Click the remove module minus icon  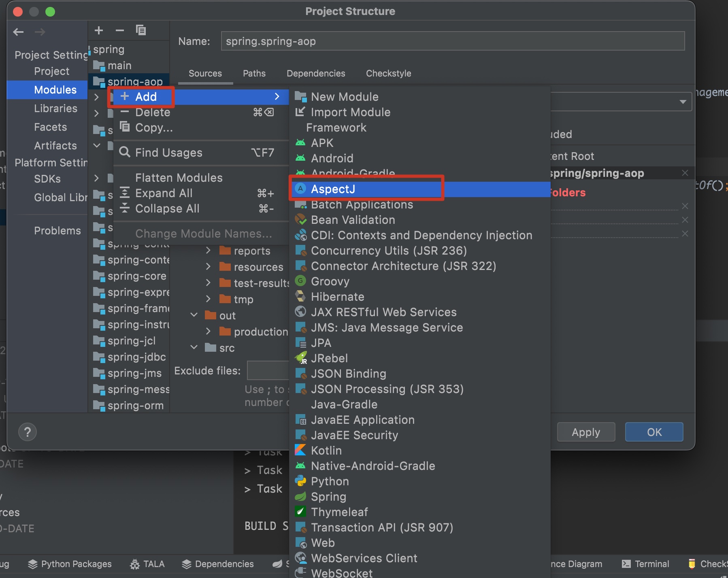click(120, 30)
